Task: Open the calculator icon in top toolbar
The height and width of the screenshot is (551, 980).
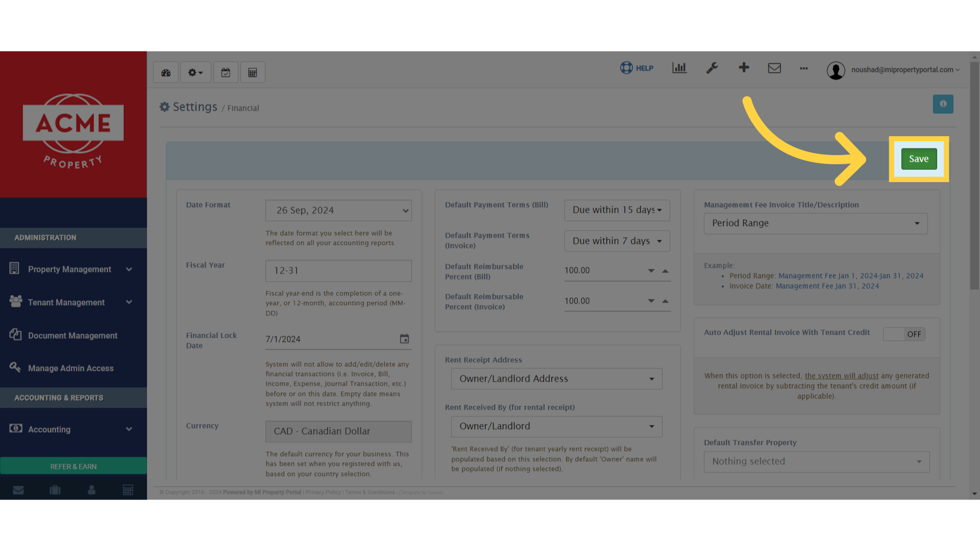Action: [253, 72]
